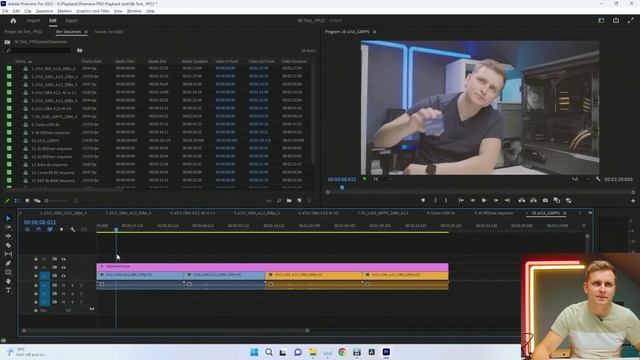Toggle nest sequences insert mode in timeline
Screen dimensions: 640x360
[27, 229]
